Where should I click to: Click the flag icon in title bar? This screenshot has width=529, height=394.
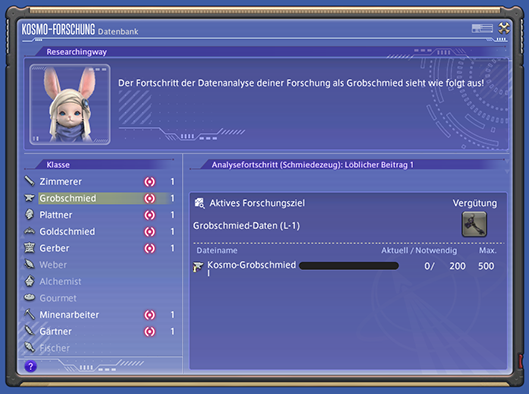click(x=482, y=28)
